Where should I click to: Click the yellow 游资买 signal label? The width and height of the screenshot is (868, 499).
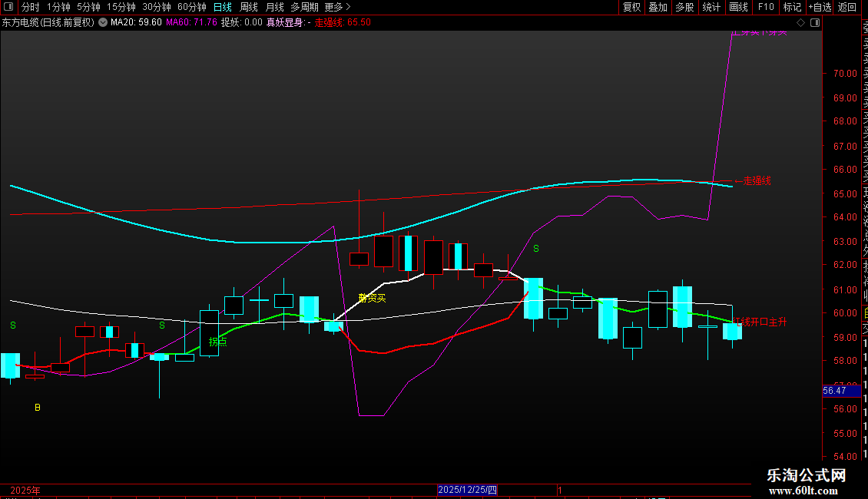[x=372, y=298]
